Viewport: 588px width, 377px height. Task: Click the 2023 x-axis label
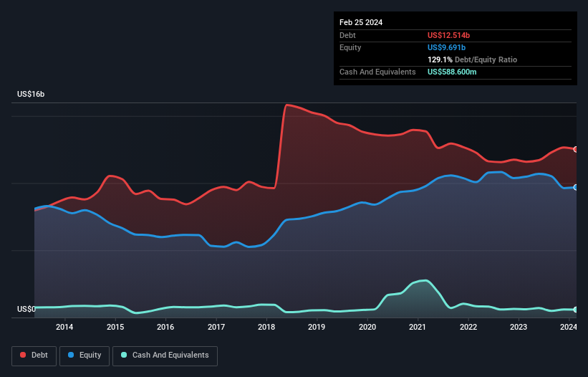[519, 327]
